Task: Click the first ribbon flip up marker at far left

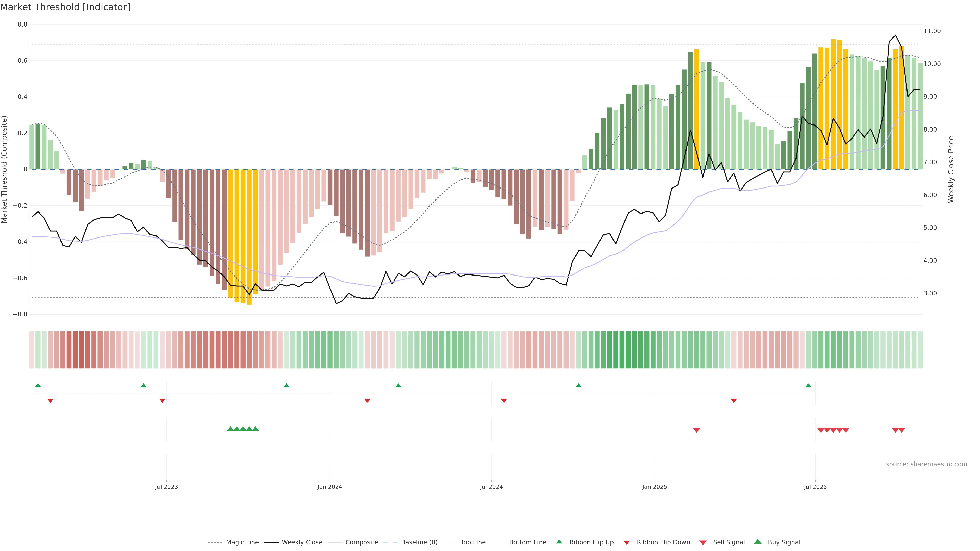Action: 38,386
